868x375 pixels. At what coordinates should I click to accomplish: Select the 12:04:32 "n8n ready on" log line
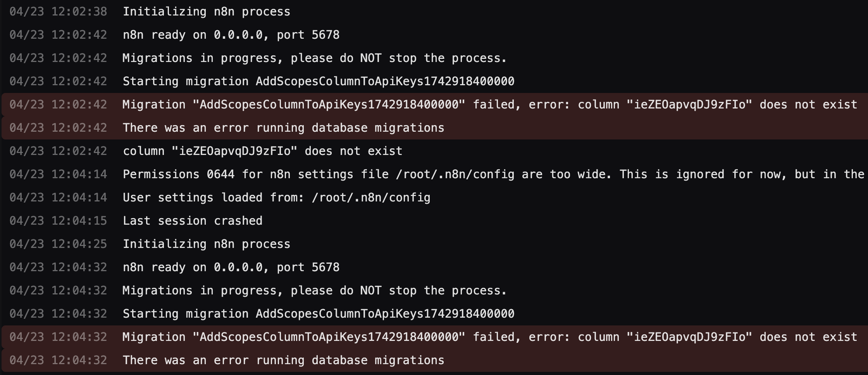point(434,267)
